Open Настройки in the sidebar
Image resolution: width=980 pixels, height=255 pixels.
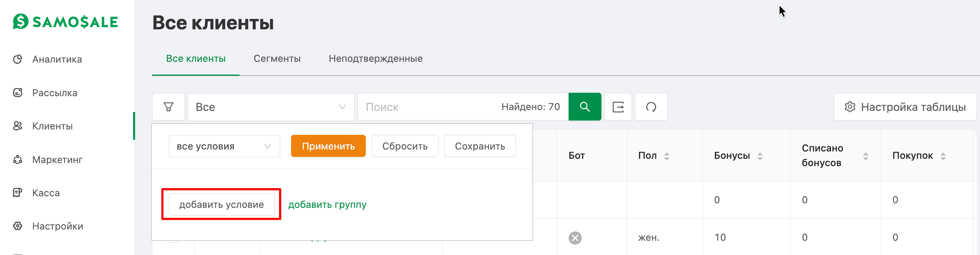pyautogui.click(x=58, y=226)
